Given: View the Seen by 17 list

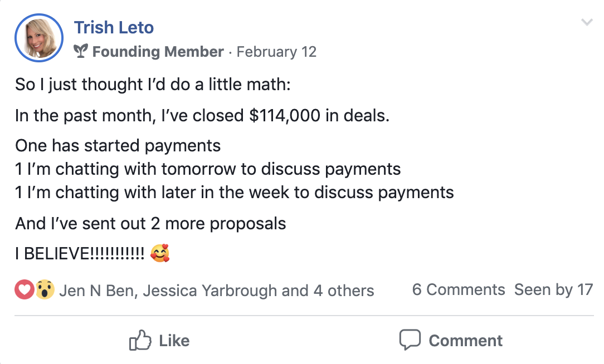Looking at the screenshot, I should (x=553, y=290).
